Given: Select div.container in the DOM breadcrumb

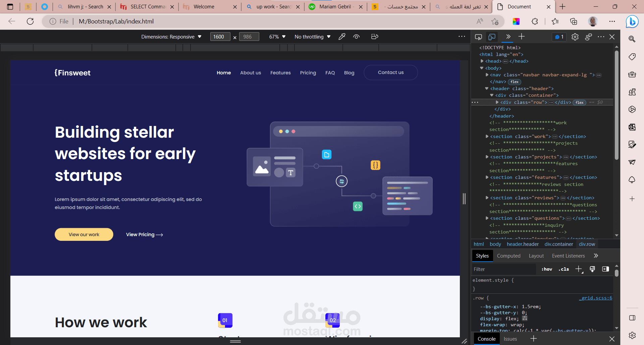Looking at the screenshot, I should [x=559, y=244].
